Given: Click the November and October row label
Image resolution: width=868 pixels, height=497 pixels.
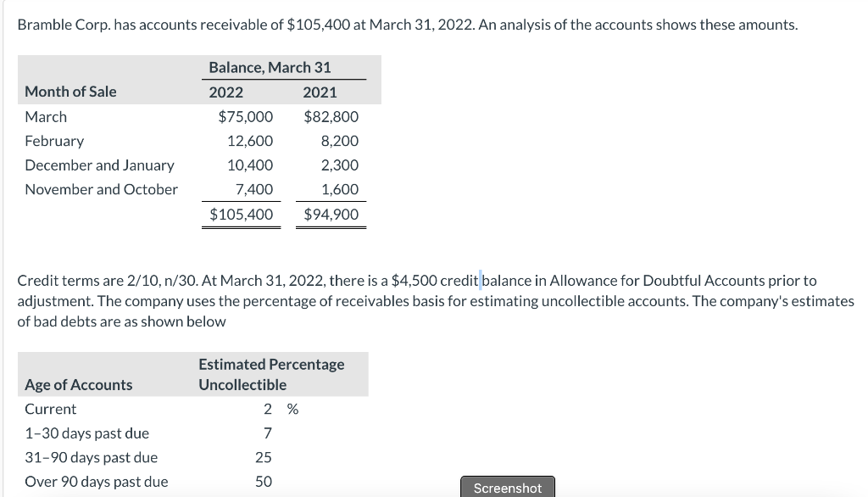Looking at the screenshot, I should pos(102,189).
